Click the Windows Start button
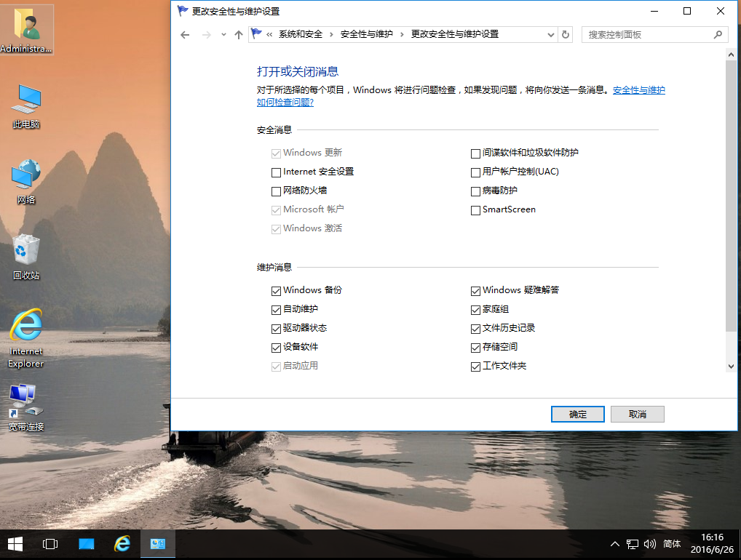The image size is (741, 560). point(15,545)
